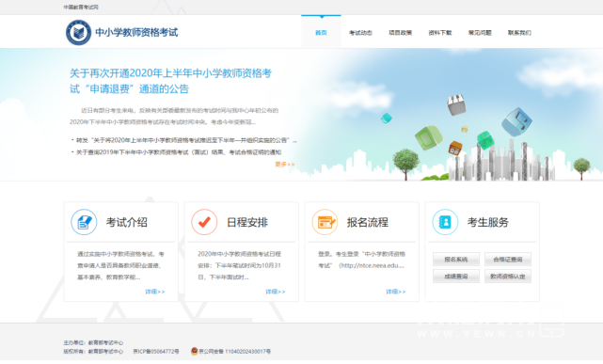603x364 pixels.
Task: Click the 考试介绍 description paragraph
Action: [x=120, y=265]
